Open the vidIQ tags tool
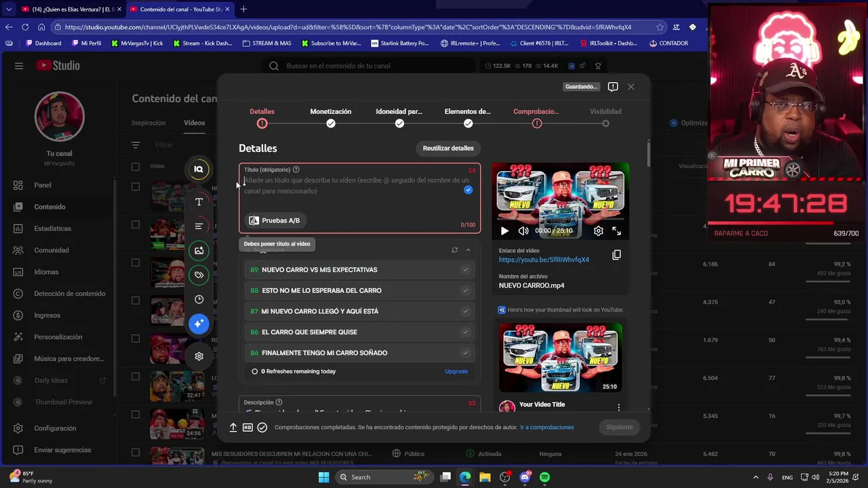The width and height of the screenshot is (868, 488). (199, 275)
